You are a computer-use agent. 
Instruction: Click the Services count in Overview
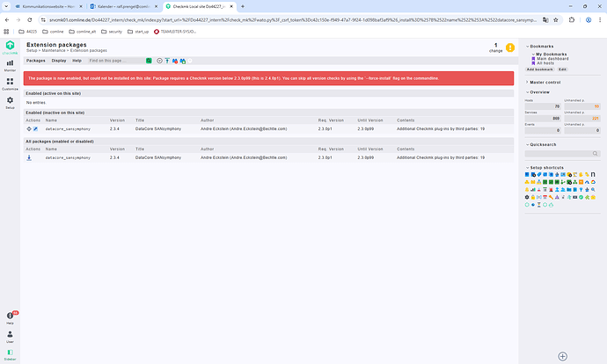coord(543,119)
